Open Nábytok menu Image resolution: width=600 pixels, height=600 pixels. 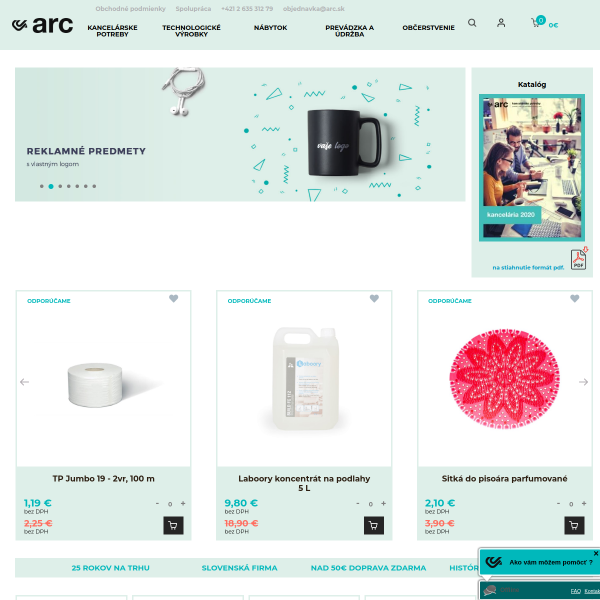tap(270, 28)
